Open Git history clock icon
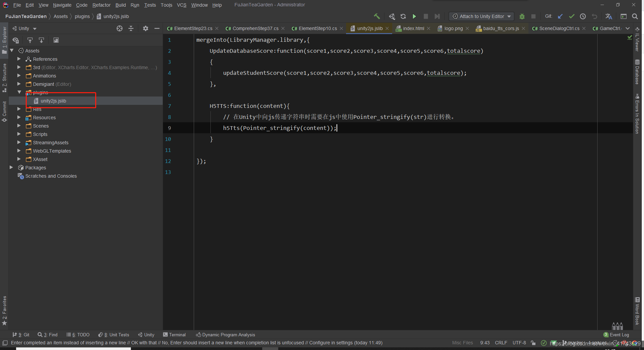The width and height of the screenshot is (644, 350). pyautogui.click(x=583, y=16)
